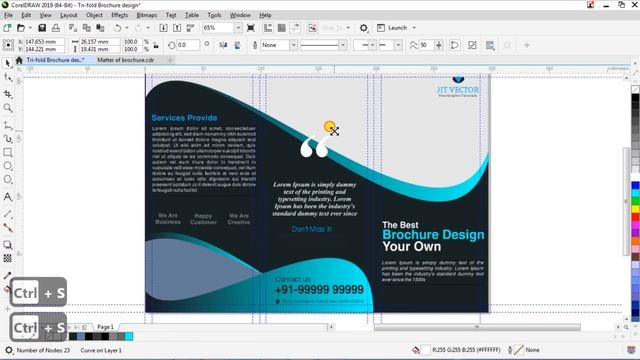Click the New document icon
This screenshot has width=640, height=360.
tap(7, 28)
